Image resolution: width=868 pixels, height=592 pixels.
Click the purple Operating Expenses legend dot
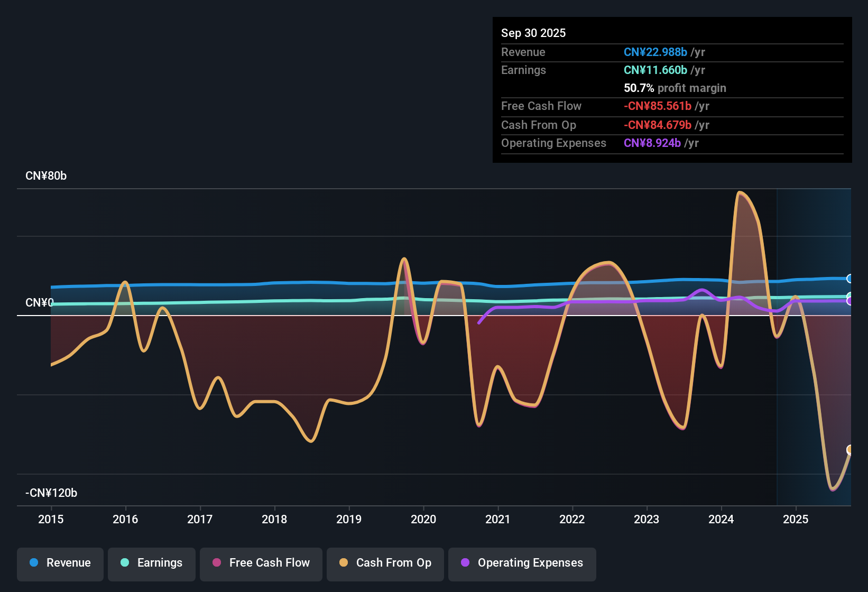[465, 563]
